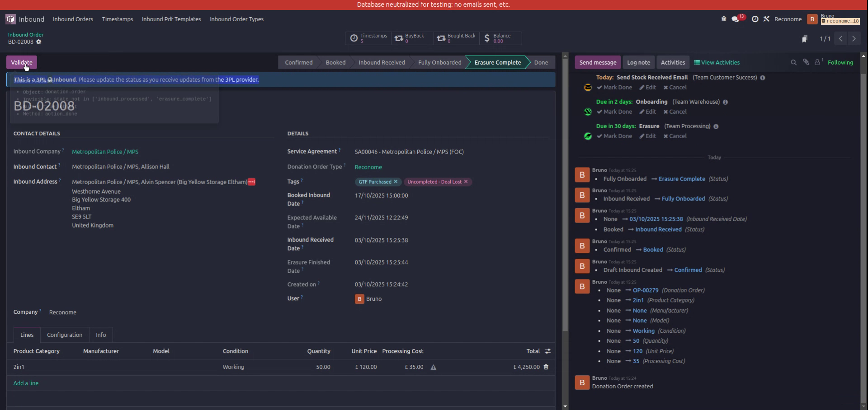Click the developer tools wrench icon
Image resolution: width=868 pixels, height=410 pixels.
tap(767, 19)
